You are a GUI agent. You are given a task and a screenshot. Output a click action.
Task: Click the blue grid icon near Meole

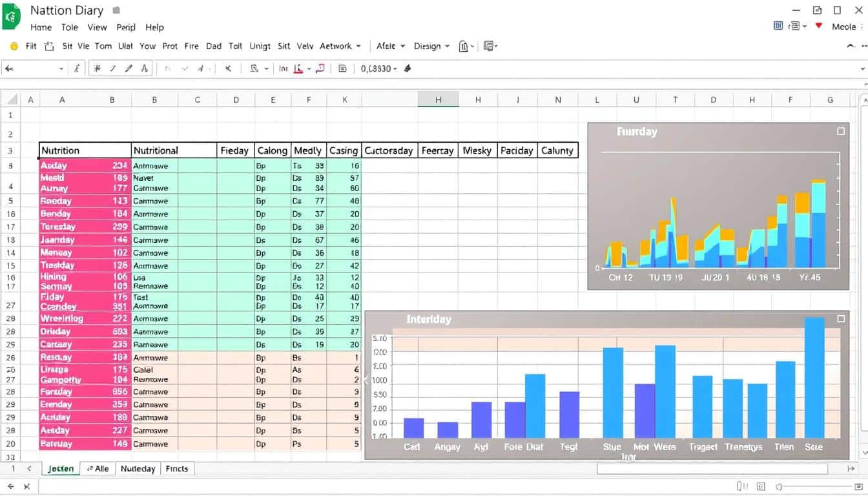tap(778, 26)
